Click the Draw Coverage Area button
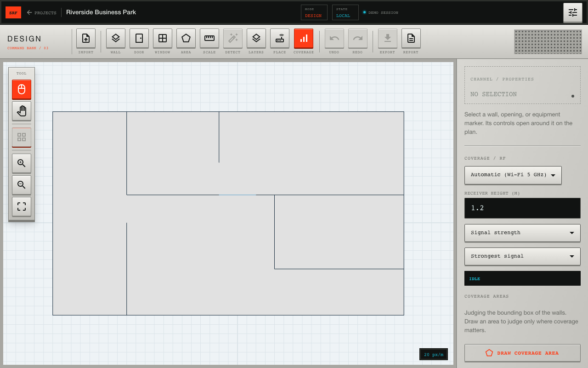Viewport: 588px width, 368px height. coord(522,353)
